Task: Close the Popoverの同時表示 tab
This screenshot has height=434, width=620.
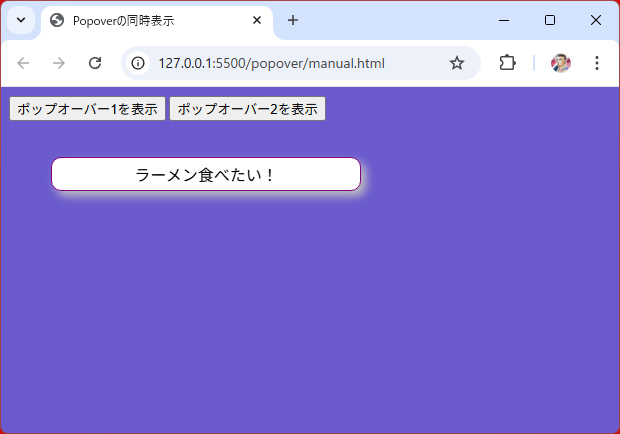Action: click(x=257, y=20)
